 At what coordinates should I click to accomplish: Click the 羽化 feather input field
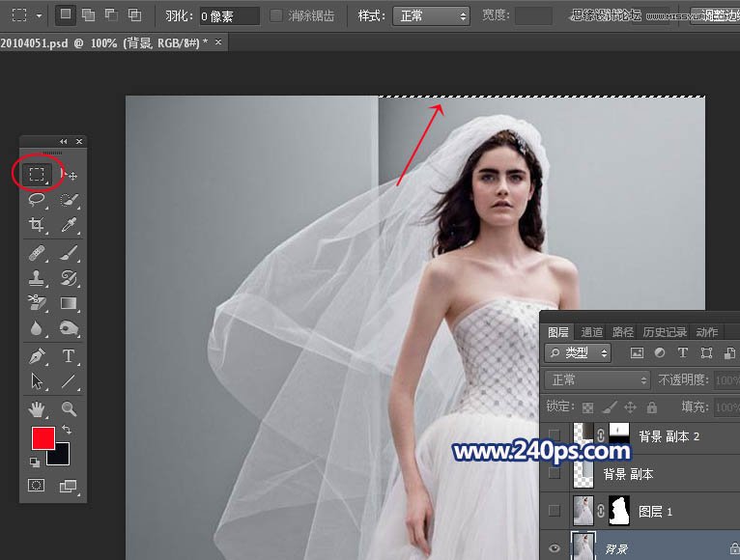229,16
